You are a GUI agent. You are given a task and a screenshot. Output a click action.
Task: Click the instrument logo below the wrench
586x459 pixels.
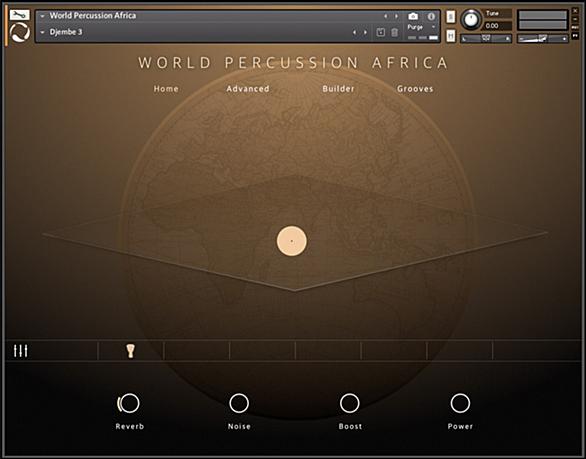click(19, 32)
